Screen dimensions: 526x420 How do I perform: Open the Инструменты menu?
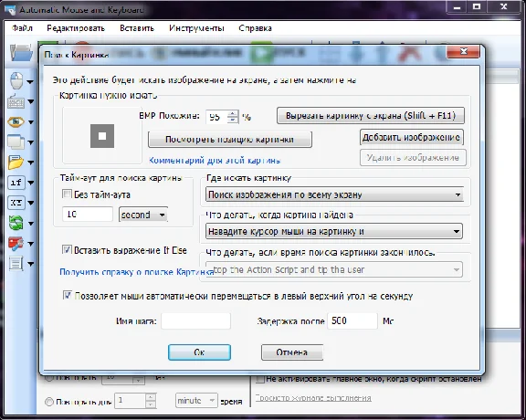pyautogui.click(x=196, y=28)
